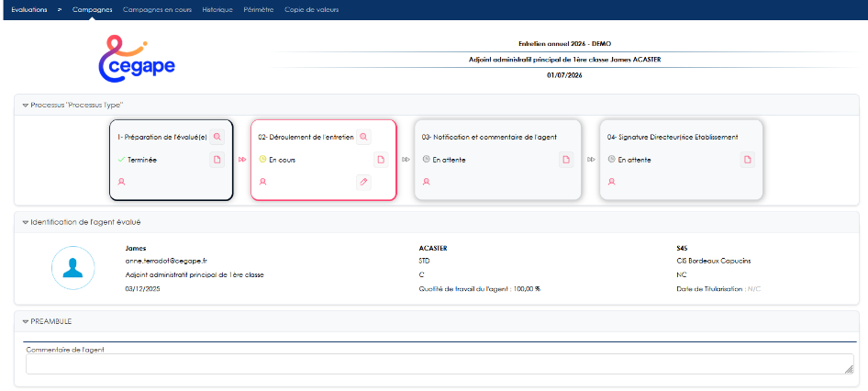Collapse the Processus "Processus Type" section

(x=26, y=106)
